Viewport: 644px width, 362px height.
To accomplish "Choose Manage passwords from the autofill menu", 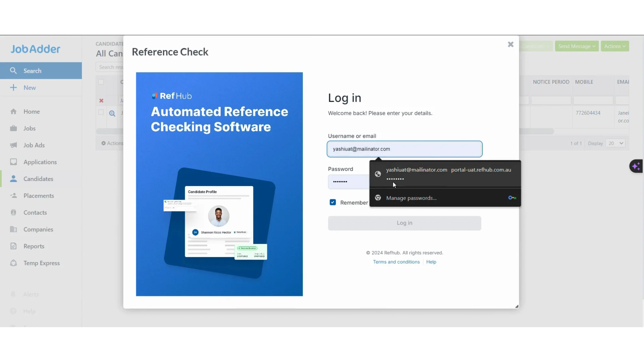I will 411,198.
